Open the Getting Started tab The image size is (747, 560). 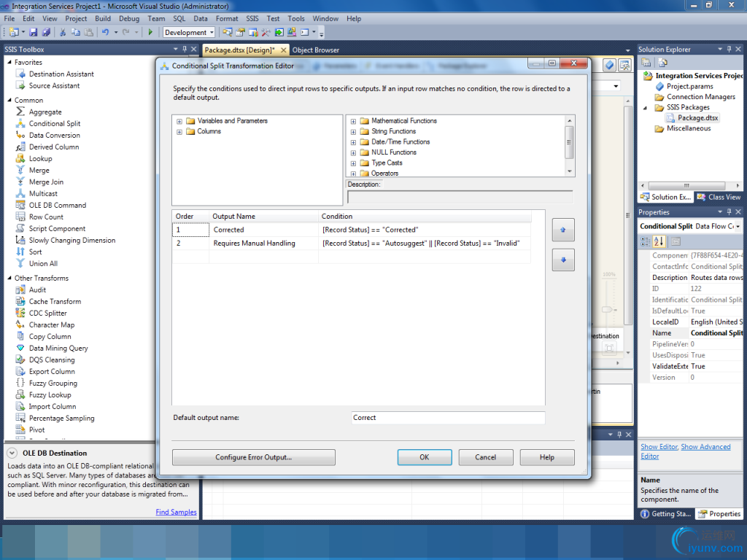(x=666, y=514)
